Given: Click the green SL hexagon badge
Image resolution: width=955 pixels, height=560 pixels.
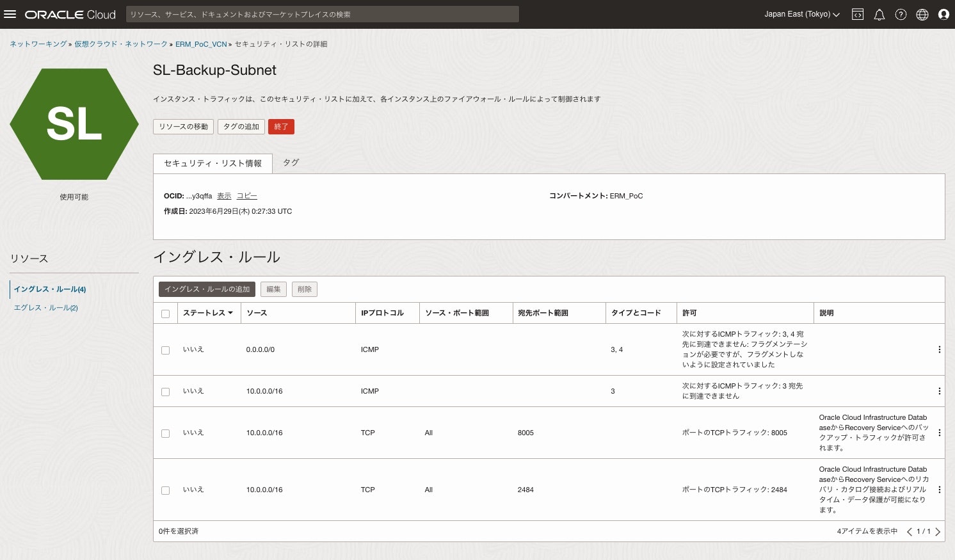Looking at the screenshot, I should pyautogui.click(x=74, y=124).
